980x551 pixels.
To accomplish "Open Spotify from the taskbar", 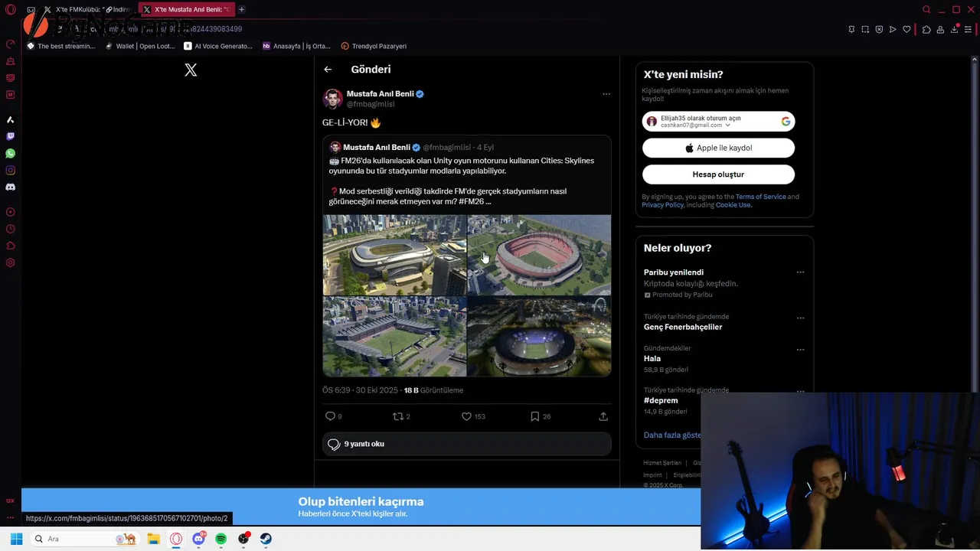I will pyautogui.click(x=221, y=539).
